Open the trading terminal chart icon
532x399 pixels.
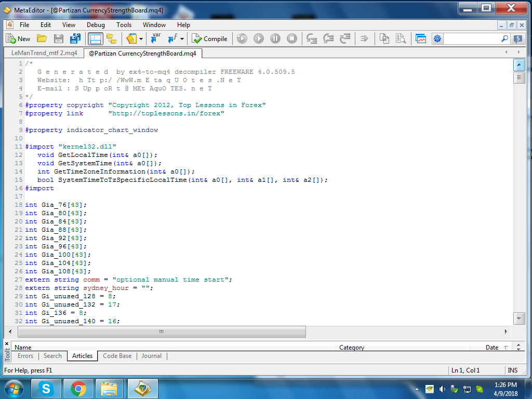pyautogui.click(x=421, y=38)
